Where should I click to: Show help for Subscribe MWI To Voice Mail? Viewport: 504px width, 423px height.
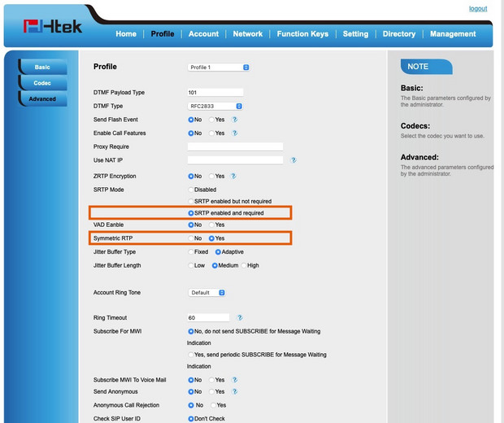tap(234, 380)
